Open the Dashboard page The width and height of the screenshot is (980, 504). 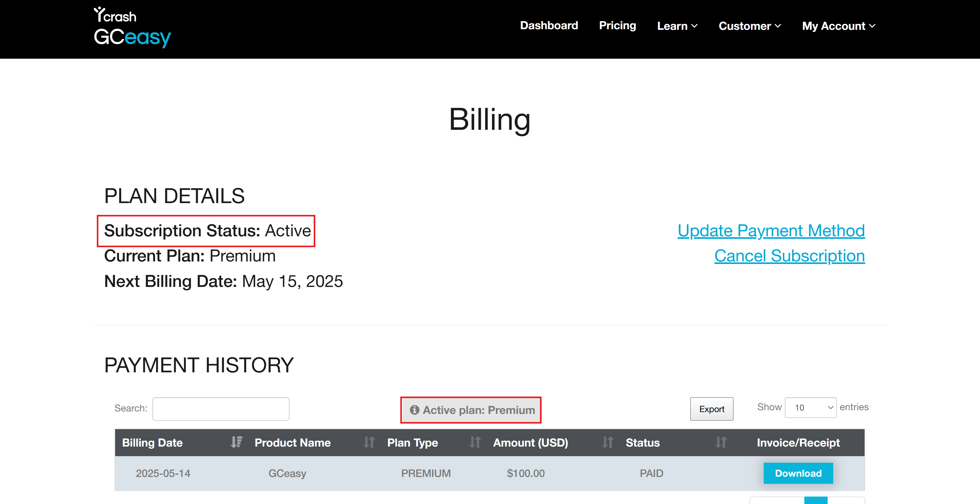pos(549,25)
